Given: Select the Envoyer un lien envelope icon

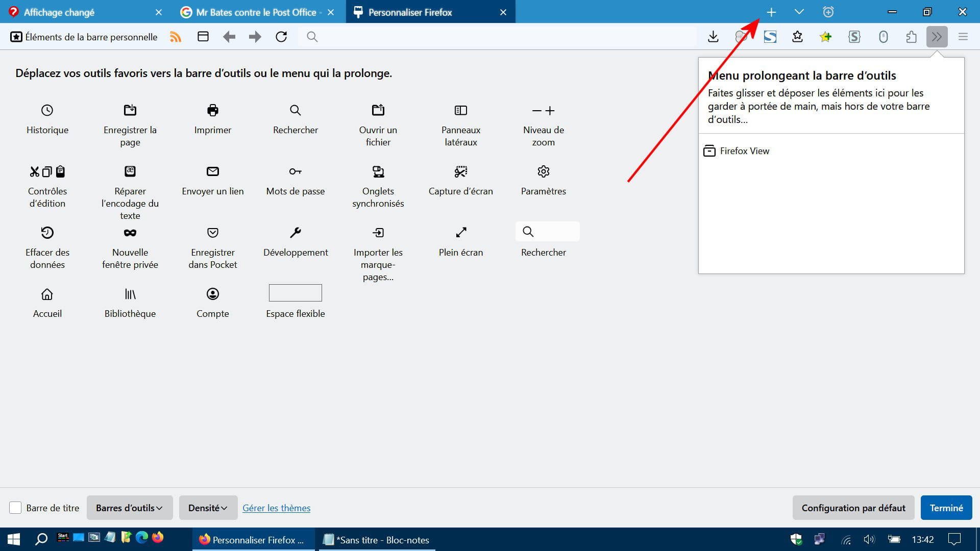Looking at the screenshot, I should [x=213, y=171].
